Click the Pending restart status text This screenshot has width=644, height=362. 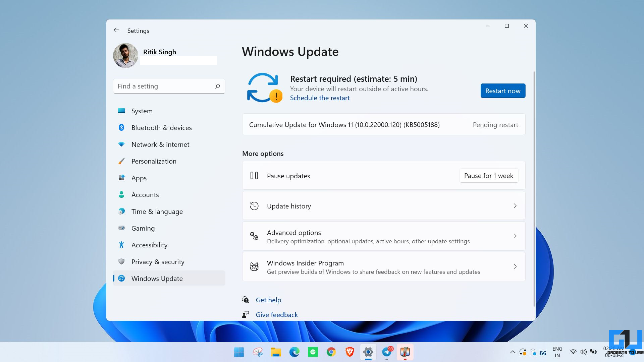coord(495,125)
